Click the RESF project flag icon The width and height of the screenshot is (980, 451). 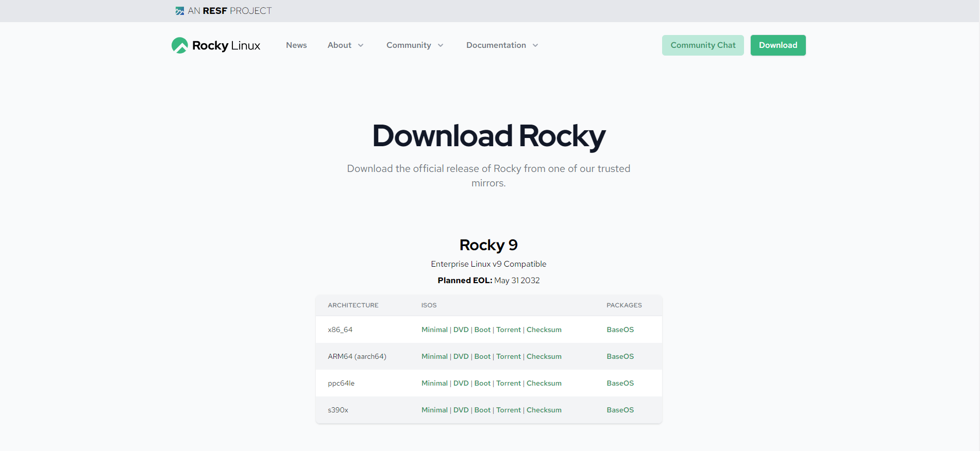pyautogui.click(x=179, y=11)
